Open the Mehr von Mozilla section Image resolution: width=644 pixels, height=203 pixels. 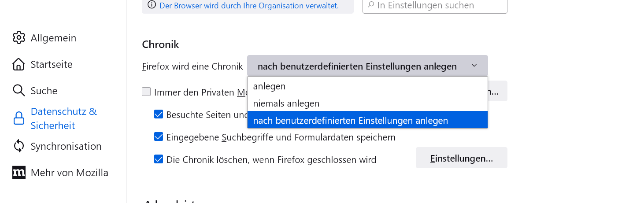tap(69, 173)
